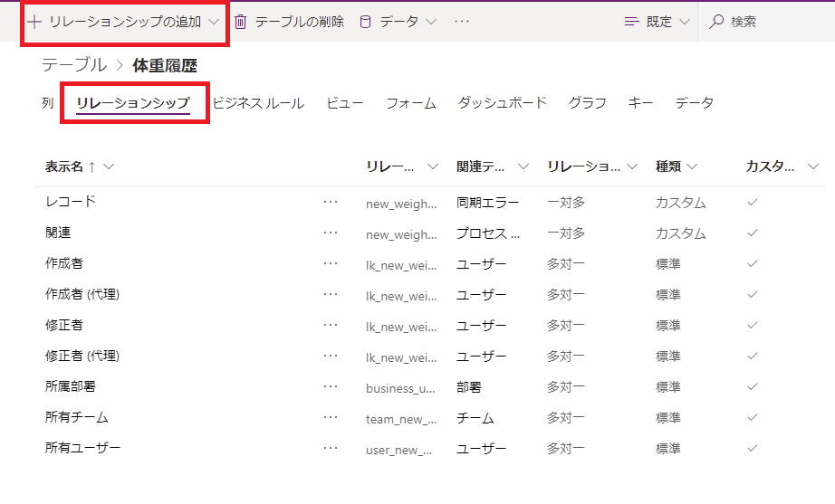Sort by 表示名 column header
The width and height of the screenshot is (835, 504).
(64, 166)
